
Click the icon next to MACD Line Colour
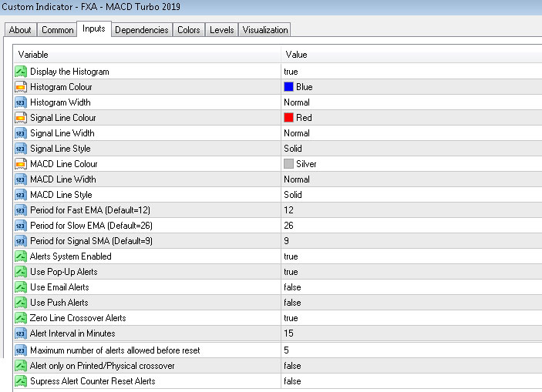(x=21, y=164)
